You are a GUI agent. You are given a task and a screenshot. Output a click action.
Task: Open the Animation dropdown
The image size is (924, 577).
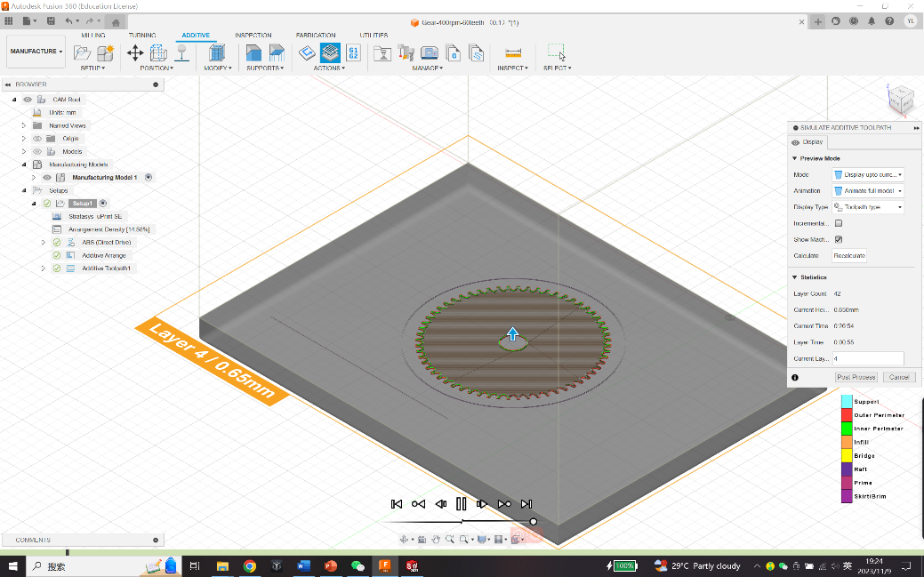pyautogui.click(x=867, y=191)
